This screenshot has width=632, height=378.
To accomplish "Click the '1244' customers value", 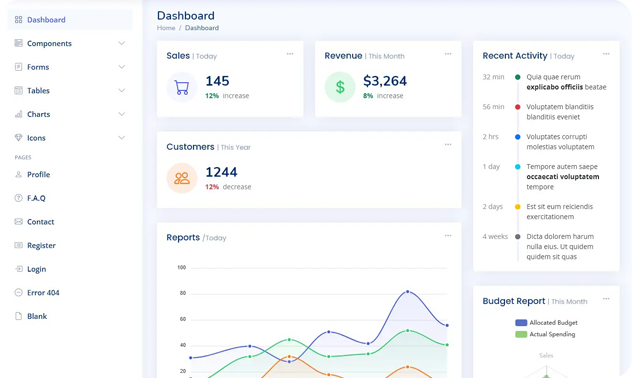I will click(221, 172).
